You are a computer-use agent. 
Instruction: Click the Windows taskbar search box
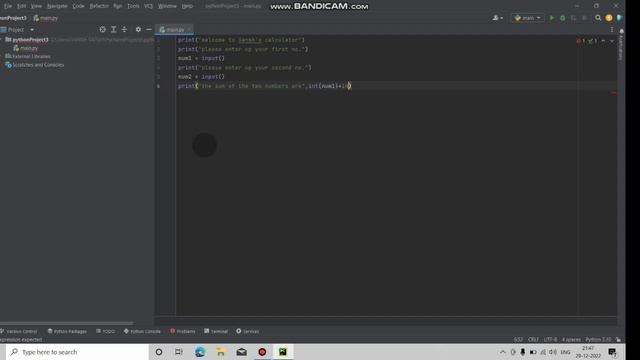coord(78,352)
